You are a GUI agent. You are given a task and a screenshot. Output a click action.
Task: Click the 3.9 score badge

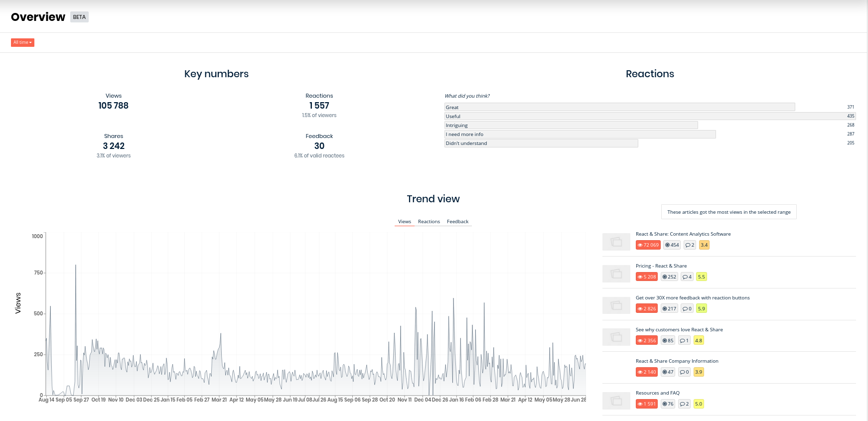[x=699, y=372]
